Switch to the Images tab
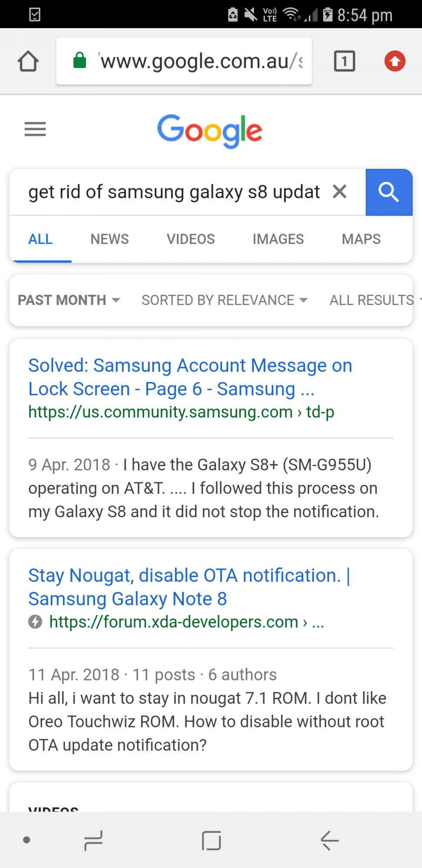422x868 pixels. click(x=278, y=239)
